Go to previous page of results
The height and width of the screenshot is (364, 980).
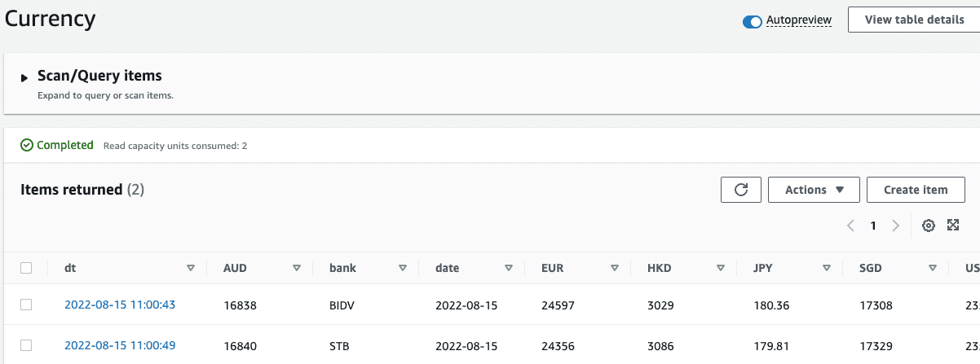tap(850, 226)
